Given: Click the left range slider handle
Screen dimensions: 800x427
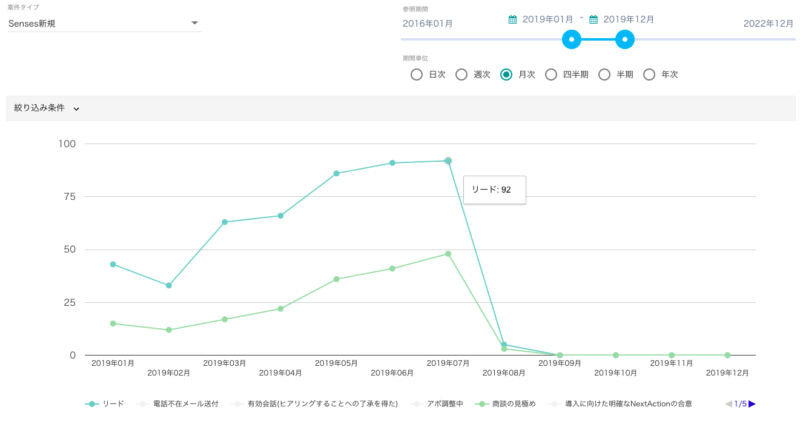Looking at the screenshot, I should pos(571,39).
